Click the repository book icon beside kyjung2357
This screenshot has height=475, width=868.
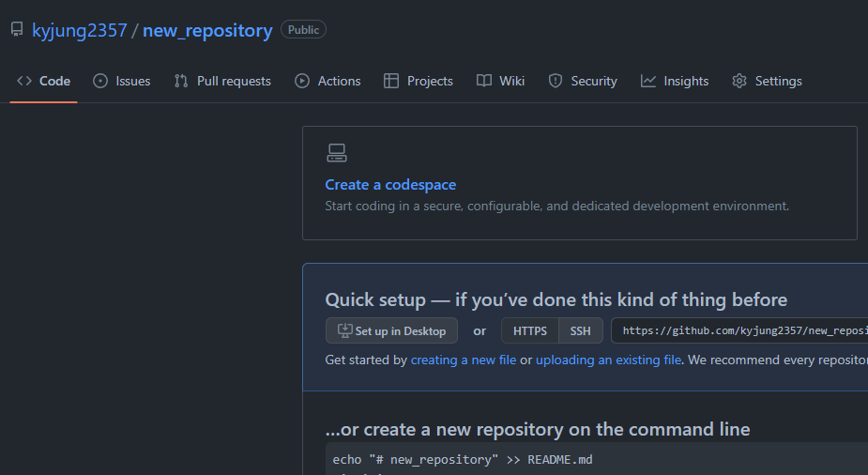tap(17, 29)
